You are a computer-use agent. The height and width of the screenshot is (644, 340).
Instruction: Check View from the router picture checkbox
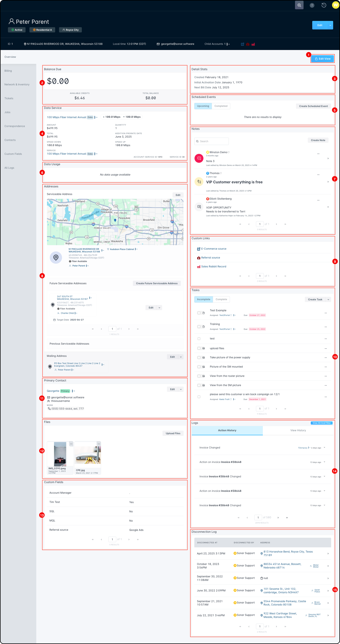click(x=199, y=376)
